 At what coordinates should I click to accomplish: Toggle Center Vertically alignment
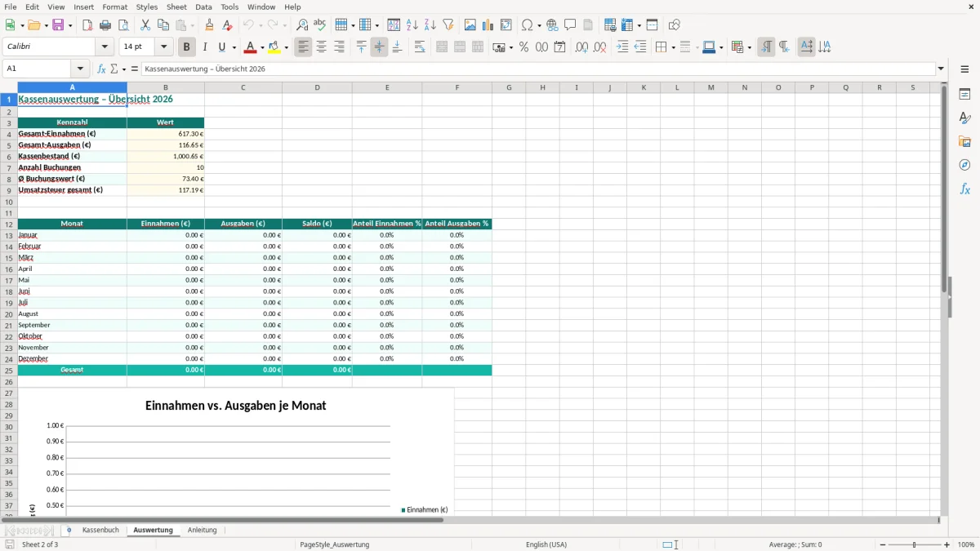379,47
